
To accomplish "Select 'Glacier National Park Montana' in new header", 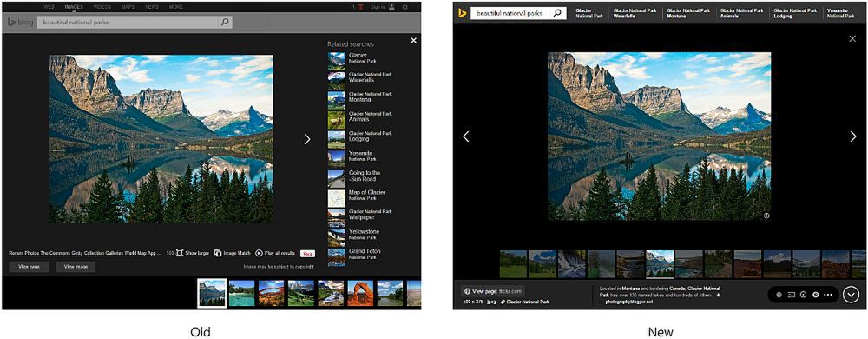I will (688, 13).
